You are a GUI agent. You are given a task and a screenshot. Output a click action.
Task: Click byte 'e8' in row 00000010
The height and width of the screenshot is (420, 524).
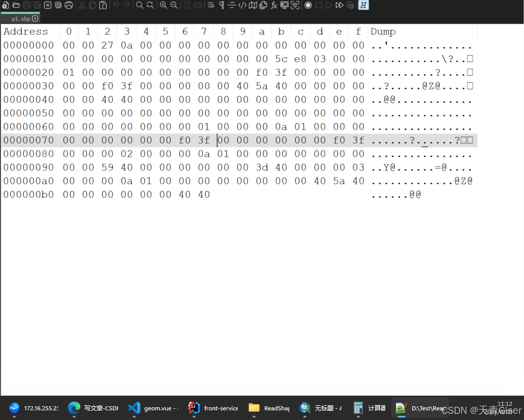coord(300,59)
